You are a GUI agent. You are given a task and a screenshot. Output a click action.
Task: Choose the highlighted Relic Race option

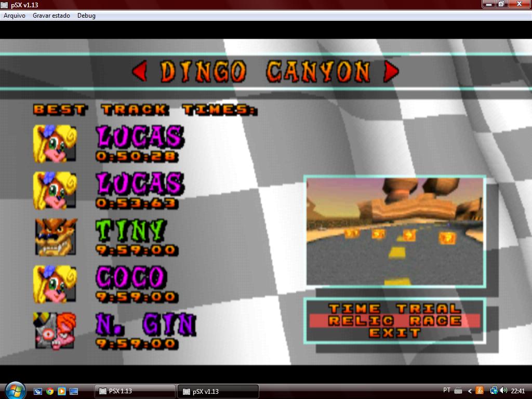click(394, 321)
